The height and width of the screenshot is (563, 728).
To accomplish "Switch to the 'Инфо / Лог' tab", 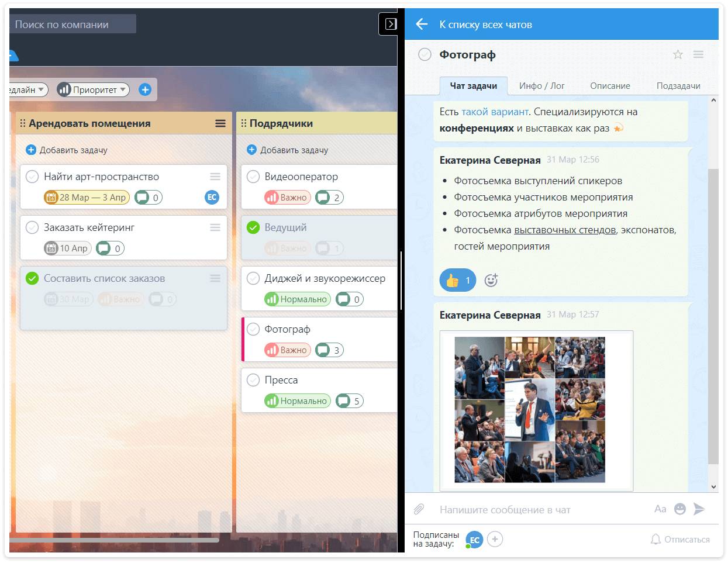I will pyautogui.click(x=541, y=86).
